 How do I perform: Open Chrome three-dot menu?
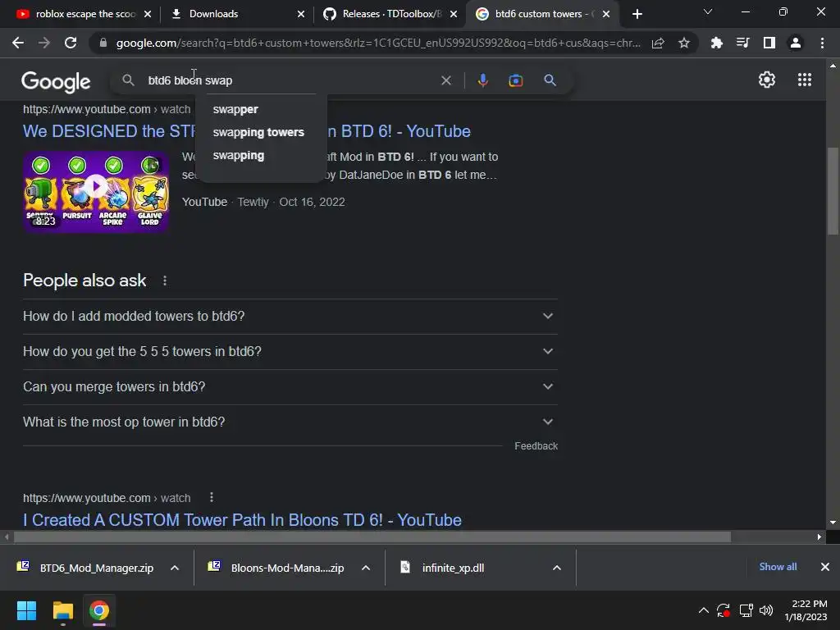[x=822, y=43]
